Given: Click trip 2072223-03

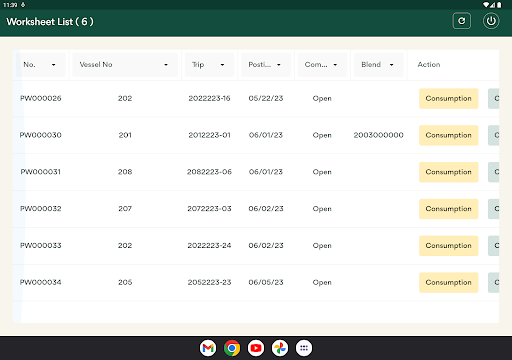Looking at the screenshot, I should point(209,209).
